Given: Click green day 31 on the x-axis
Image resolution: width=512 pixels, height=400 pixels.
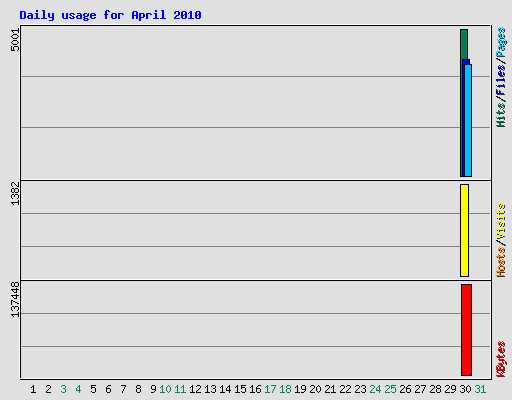Looking at the screenshot, I should pos(480,389).
